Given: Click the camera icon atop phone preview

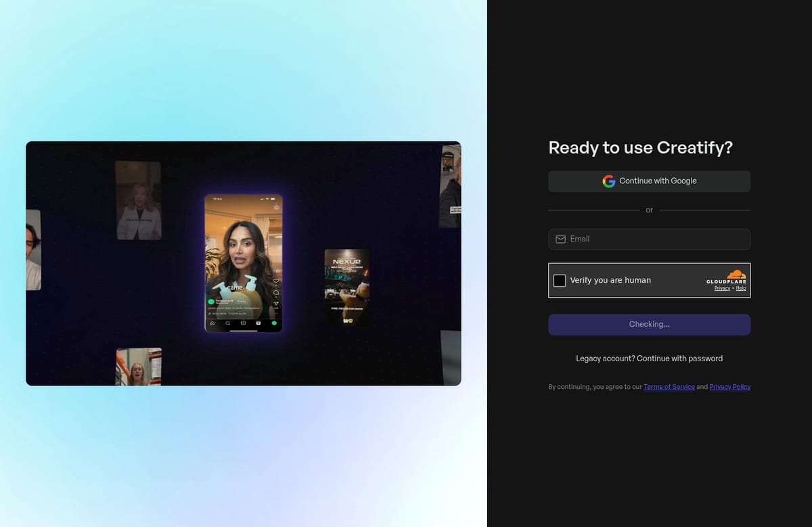Looking at the screenshot, I should point(276,207).
